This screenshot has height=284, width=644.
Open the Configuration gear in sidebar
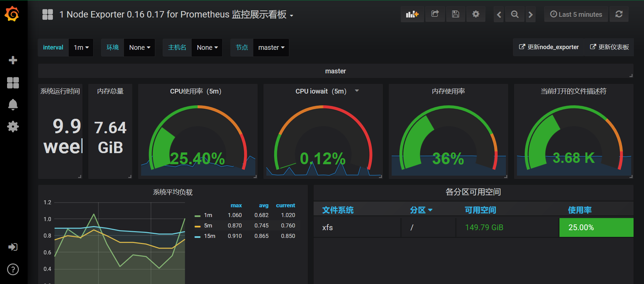tap(13, 127)
